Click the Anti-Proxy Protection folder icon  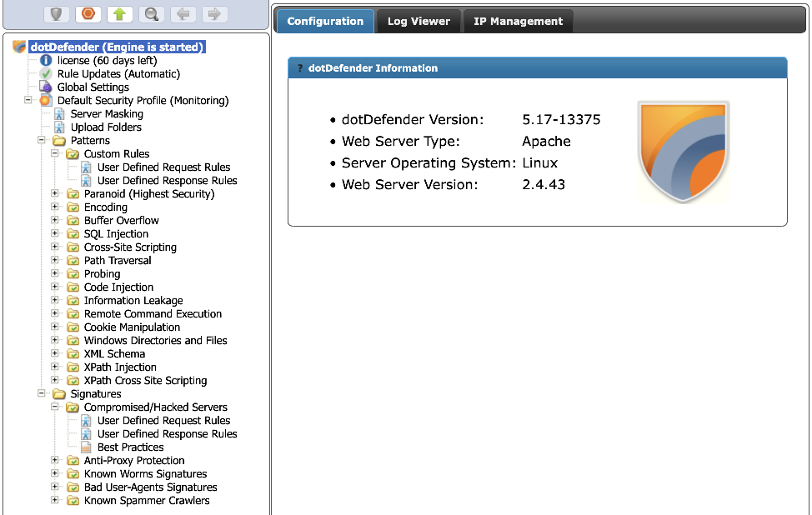[x=73, y=461]
